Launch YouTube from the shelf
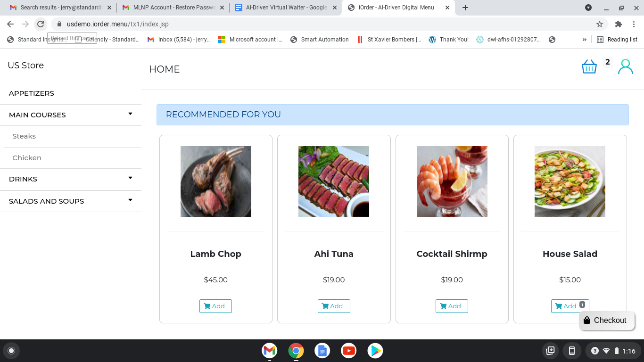The width and height of the screenshot is (644, 362). 349,351
